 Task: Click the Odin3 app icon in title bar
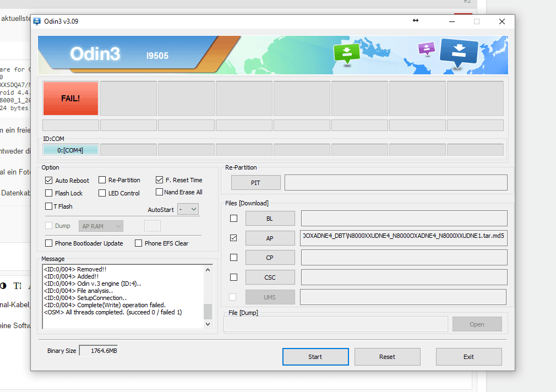(x=37, y=21)
